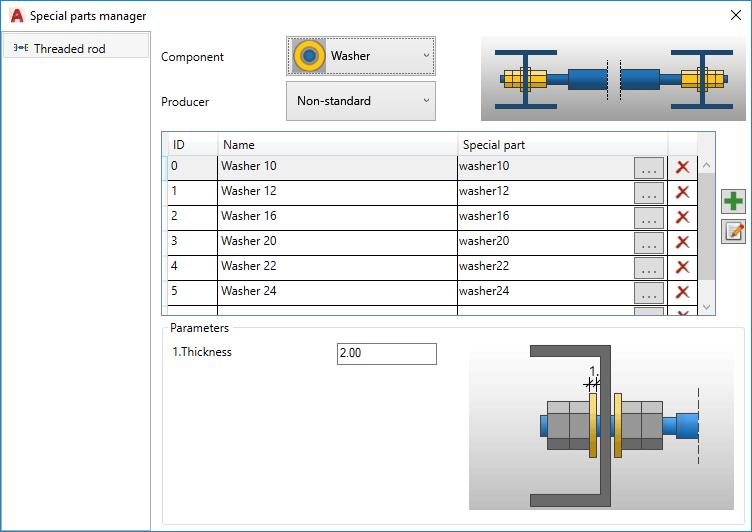Image resolution: width=752 pixels, height=532 pixels.
Task: Select the Name cell 'Washer 12'
Action: 337,193
